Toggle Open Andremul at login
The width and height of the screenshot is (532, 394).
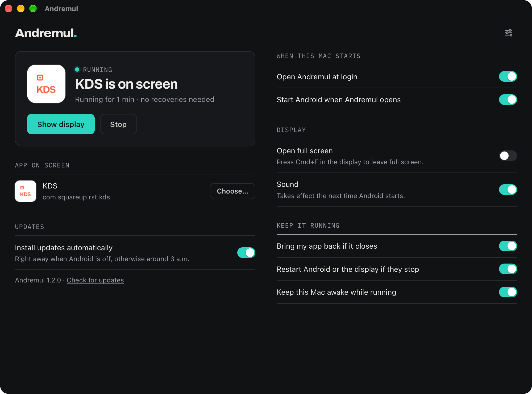coord(508,77)
